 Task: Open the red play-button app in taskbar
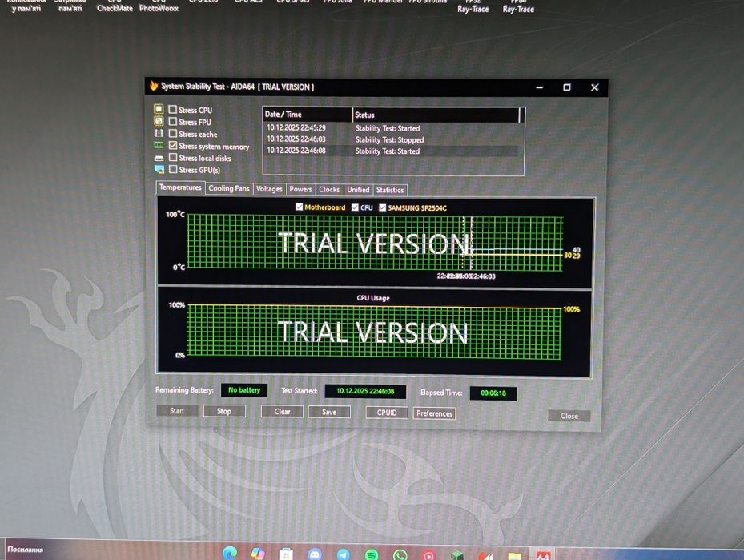coord(428,554)
